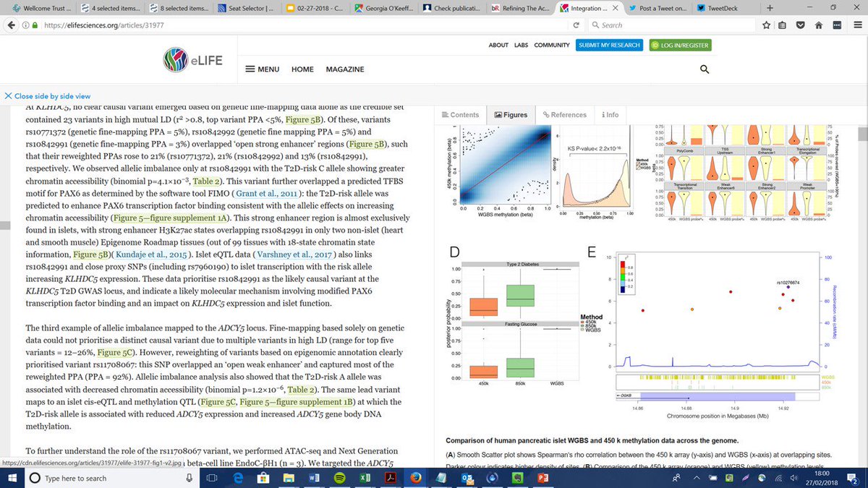The image size is (868, 488).
Task: Click the Firefox home icon
Action: [x=819, y=25]
